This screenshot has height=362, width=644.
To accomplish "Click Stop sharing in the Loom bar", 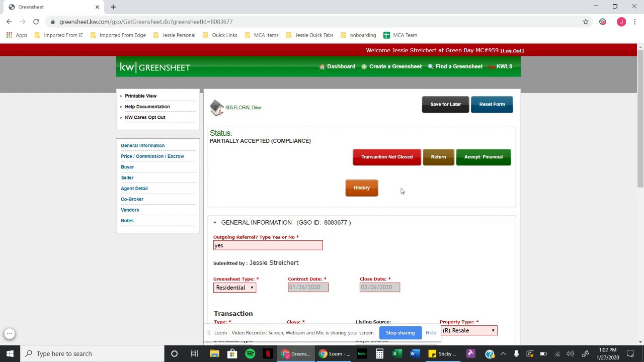I will click(400, 333).
